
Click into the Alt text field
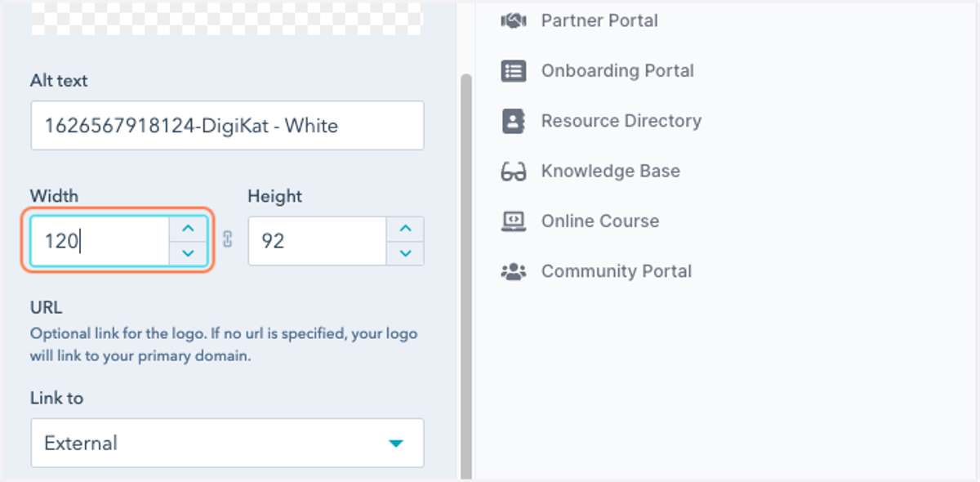tap(227, 126)
